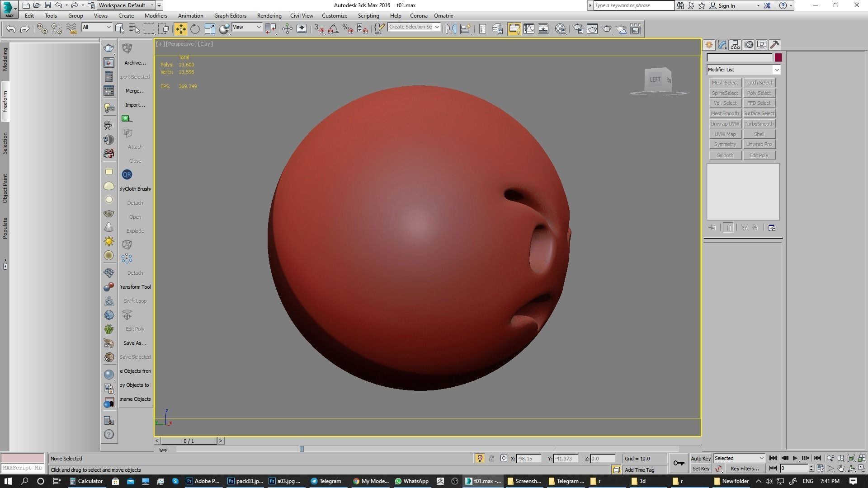868x488 pixels.
Task: Click the Save As... button
Action: click(x=135, y=343)
